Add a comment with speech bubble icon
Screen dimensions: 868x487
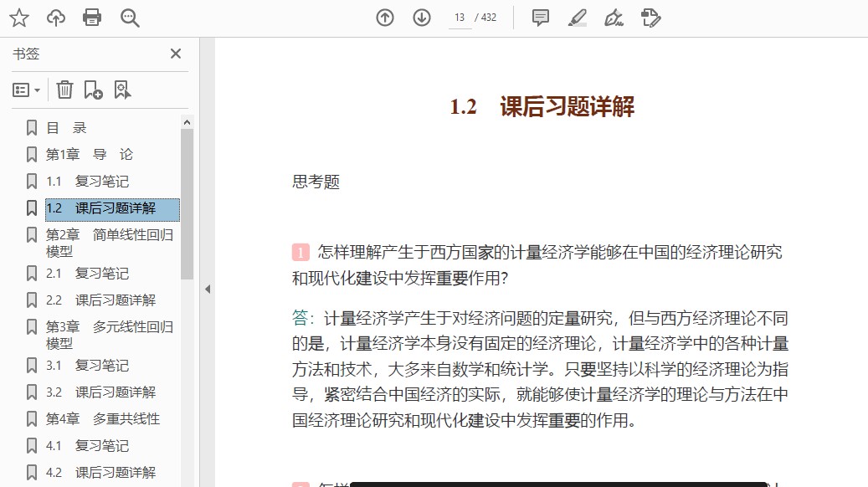541,18
